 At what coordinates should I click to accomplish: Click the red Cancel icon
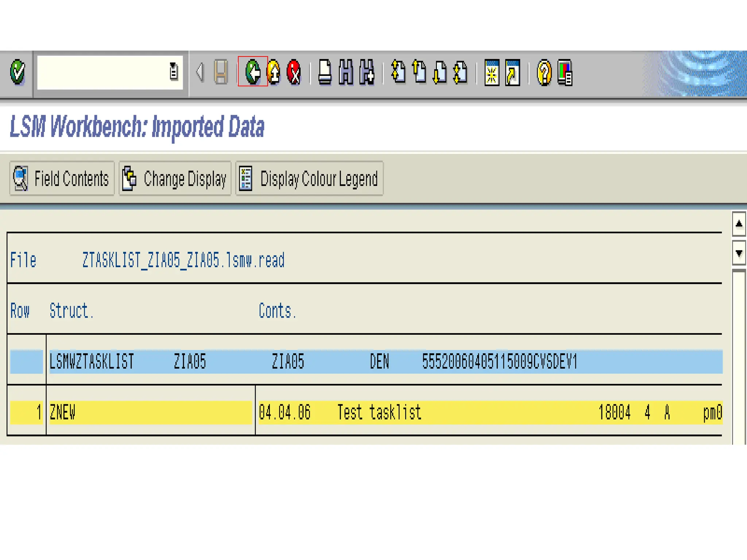point(294,72)
